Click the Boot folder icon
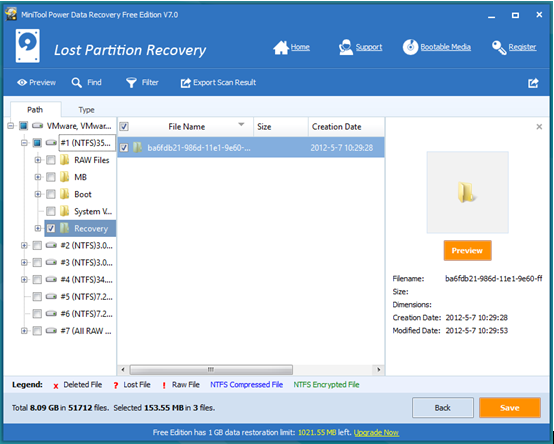This screenshot has height=444, width=554. pos(64,194)
